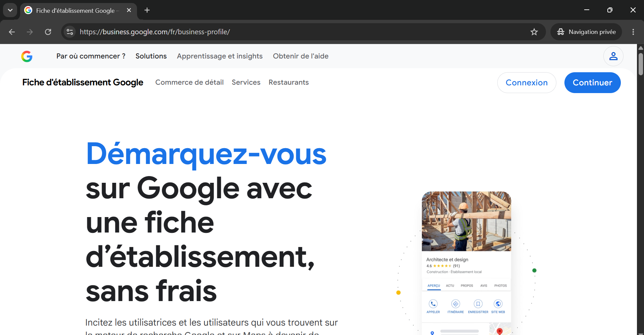Click the SITE WEB globe icon
Screen dimensions: 644x335
click(498, 304)
